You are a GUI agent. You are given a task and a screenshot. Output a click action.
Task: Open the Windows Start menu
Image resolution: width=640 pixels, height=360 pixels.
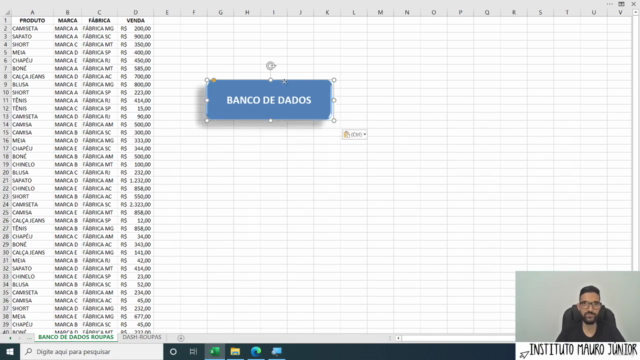coord(10,351)
